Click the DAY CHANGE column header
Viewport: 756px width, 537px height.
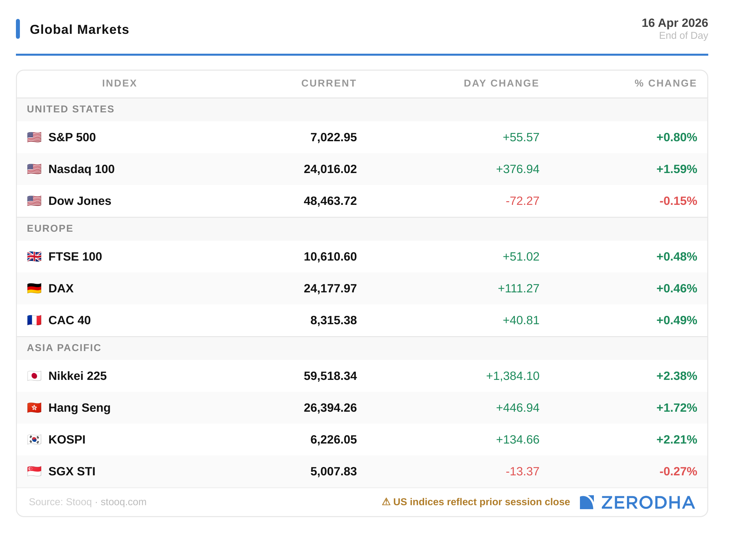click(x=501, y=83)
